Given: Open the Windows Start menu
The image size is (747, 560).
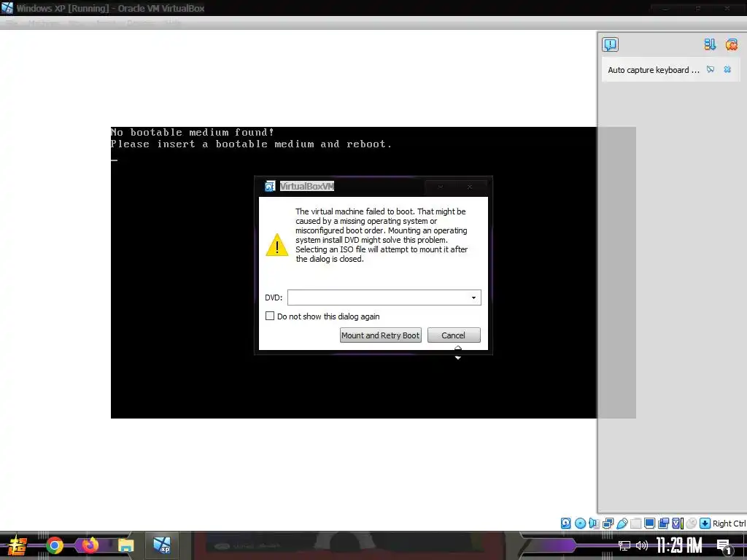Looking at the screenshot, I should pyautogui.click(x=18, y=545).
